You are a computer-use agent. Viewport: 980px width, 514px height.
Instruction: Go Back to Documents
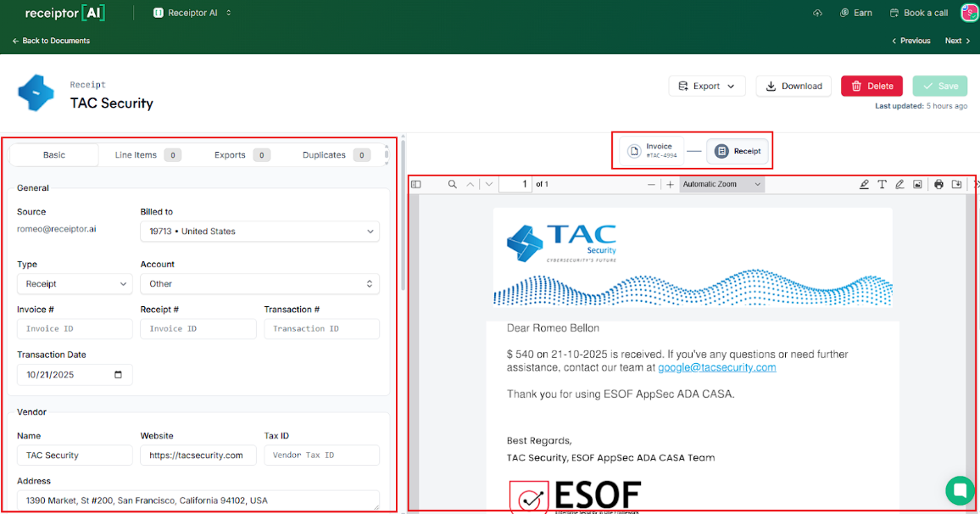coord(51,41)
